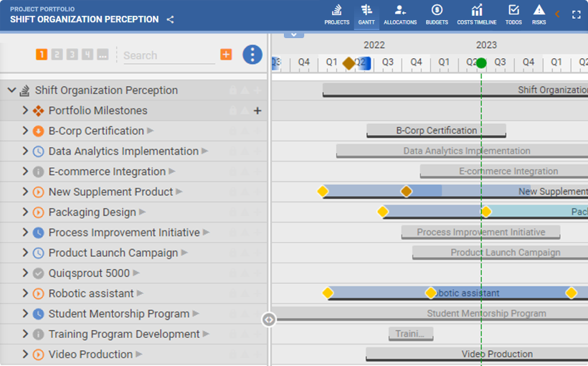Open the Risks tab
This screenshot has width=588, height=366.
point(539,15)
